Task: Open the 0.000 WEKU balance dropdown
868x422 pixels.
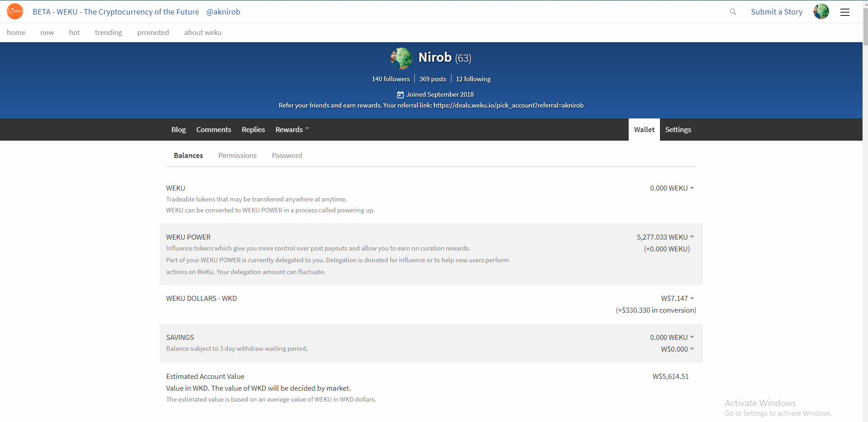Action: 672,188
